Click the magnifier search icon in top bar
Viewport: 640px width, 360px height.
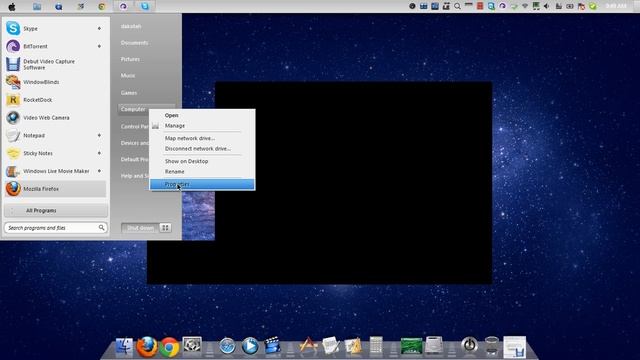(458, 6)
